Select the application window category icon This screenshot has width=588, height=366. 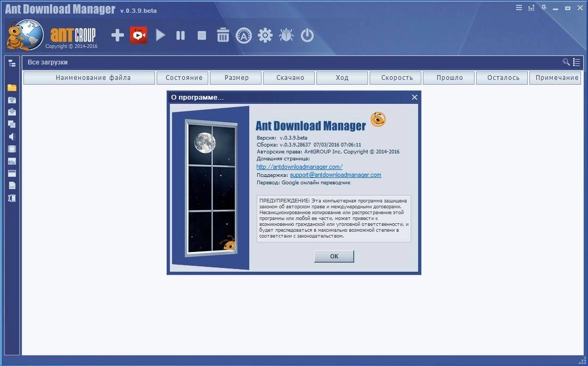click(x=12, y=173)
